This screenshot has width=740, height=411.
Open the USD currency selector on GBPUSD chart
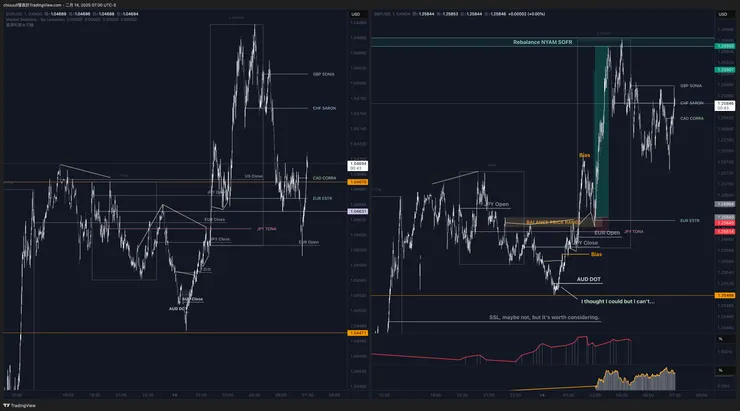pos(723,14)
